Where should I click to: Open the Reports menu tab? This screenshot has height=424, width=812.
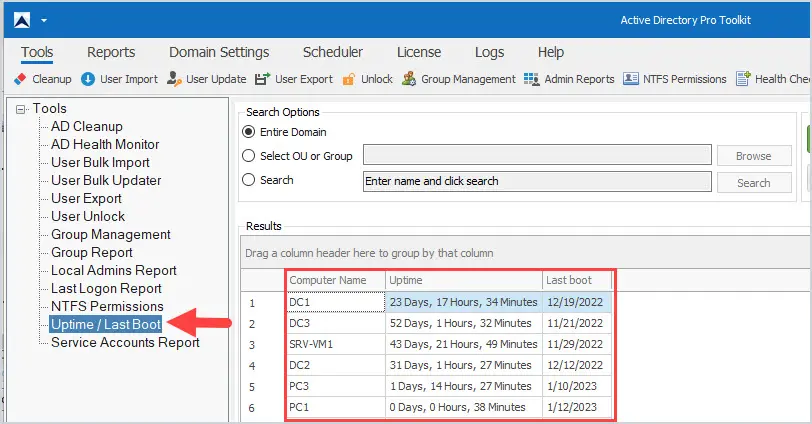tap(111, 52)
